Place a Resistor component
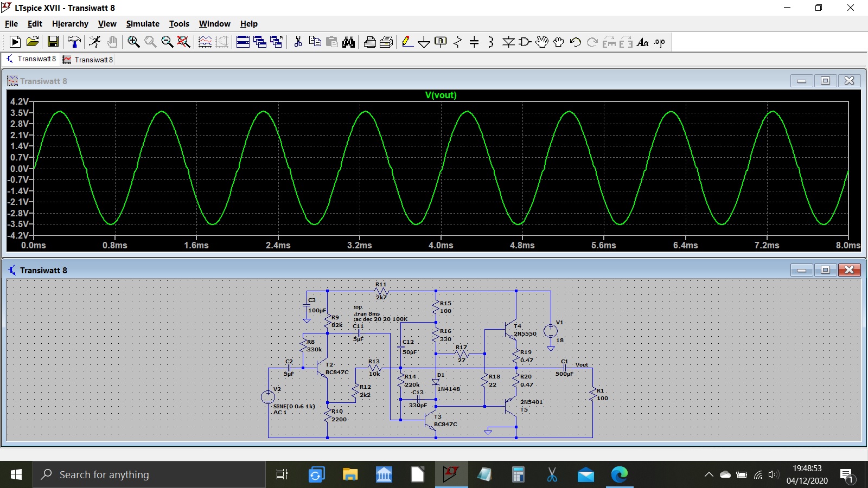Image resolution: width=868 pixels, height=488 pixels. click(x=458, y=42)
